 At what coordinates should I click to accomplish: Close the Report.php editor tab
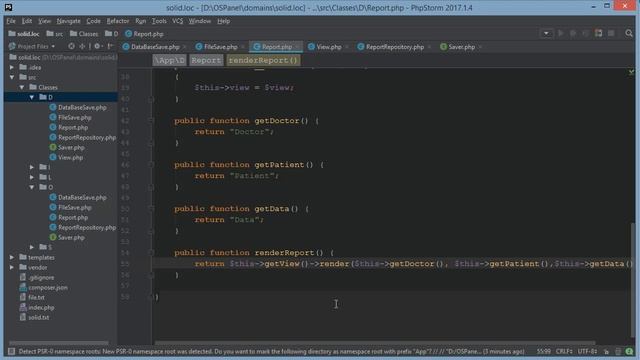[x=298, y=47]
